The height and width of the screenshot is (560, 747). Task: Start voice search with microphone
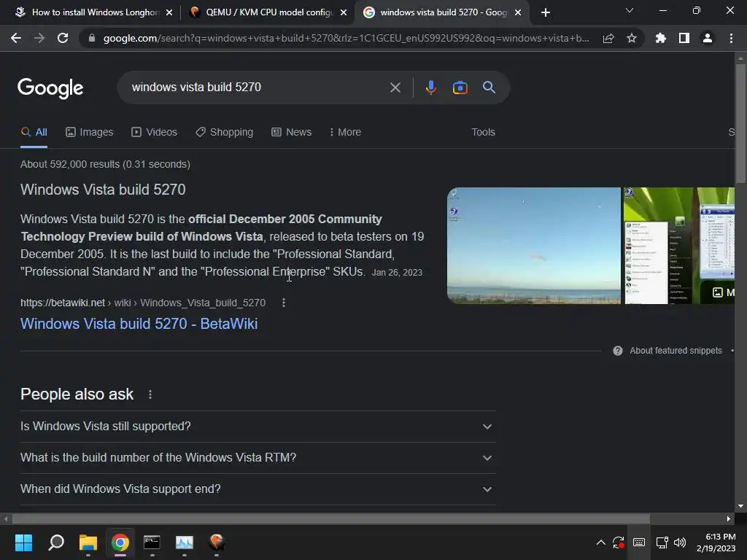[x=430, y=87]
